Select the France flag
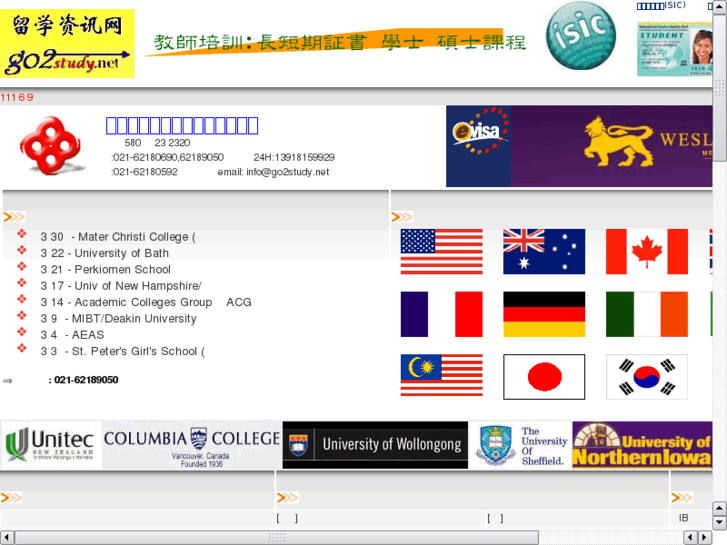The width and height of the screenshot is (727, 545). coord(441,314)
